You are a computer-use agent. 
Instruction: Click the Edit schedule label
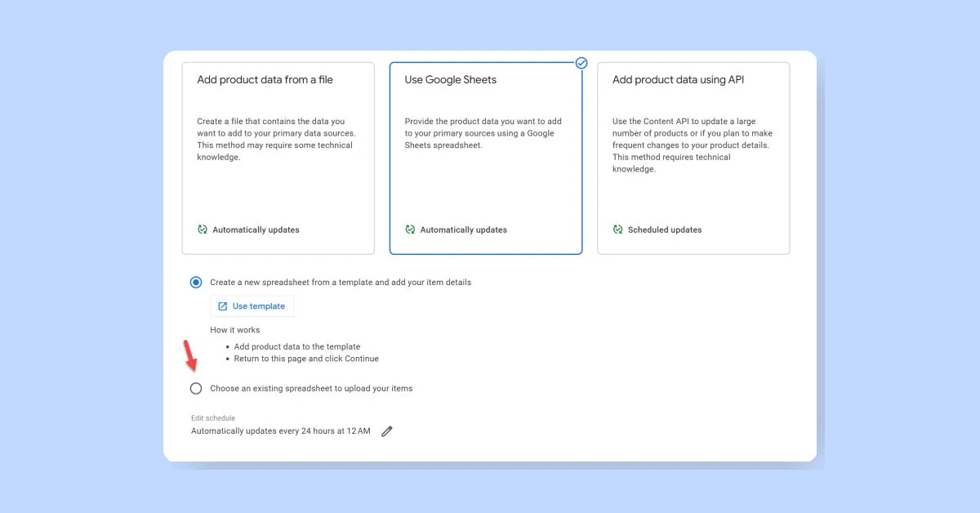click(213, 418)
